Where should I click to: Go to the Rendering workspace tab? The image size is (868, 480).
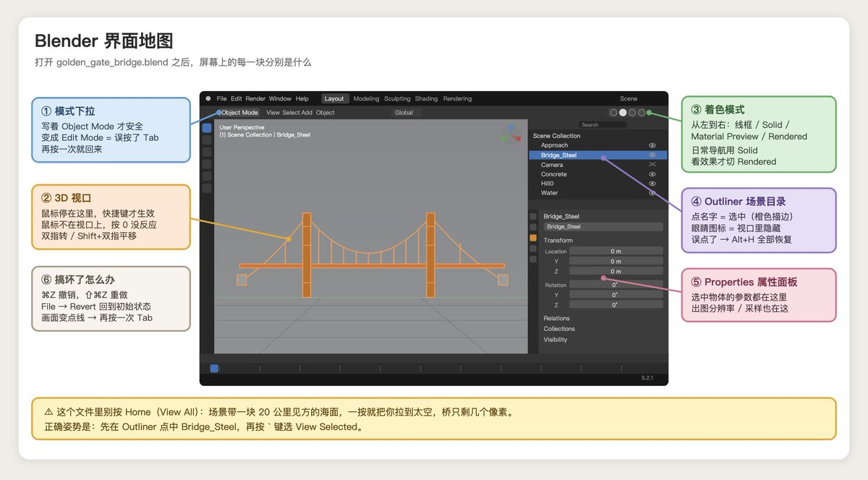[x=457, y=99]
